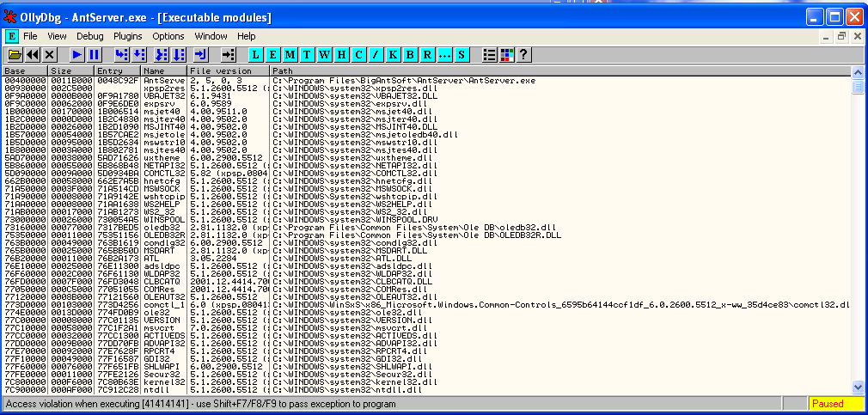Click the vertical scrollbar thumb

858,87
